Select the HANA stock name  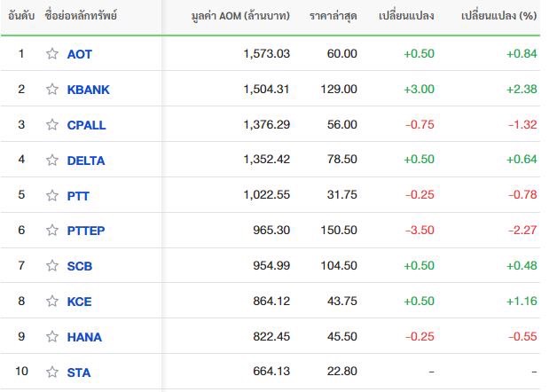(x=84, y=337)
